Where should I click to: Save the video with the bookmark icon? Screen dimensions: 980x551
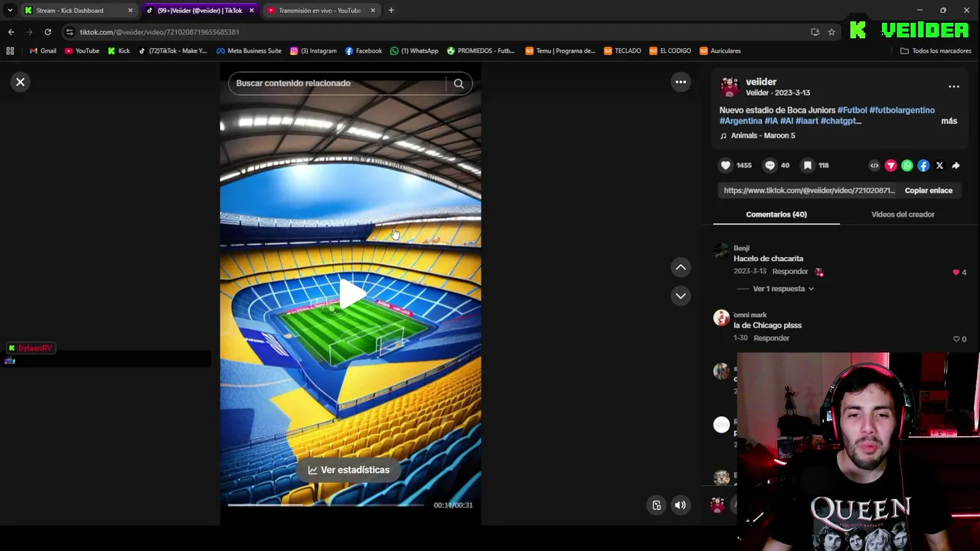[807, 165]
